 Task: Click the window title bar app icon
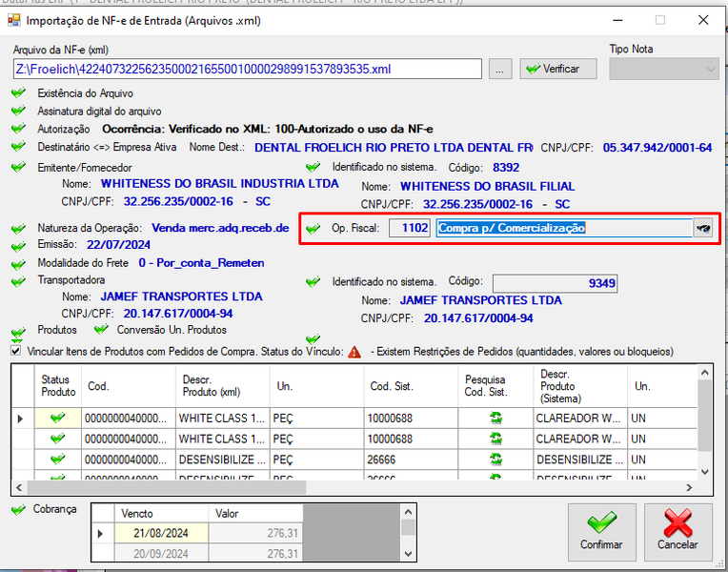pos(14,20)
